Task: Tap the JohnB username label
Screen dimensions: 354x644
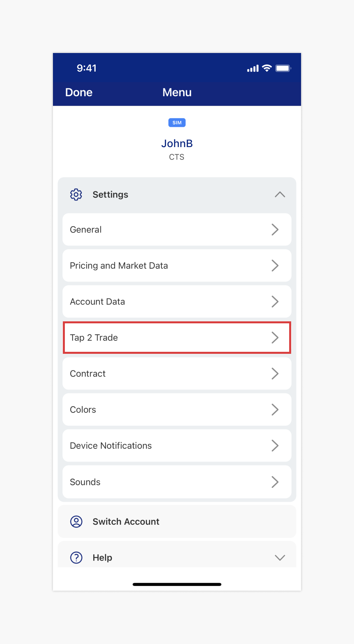Action: tap(177, 143)
